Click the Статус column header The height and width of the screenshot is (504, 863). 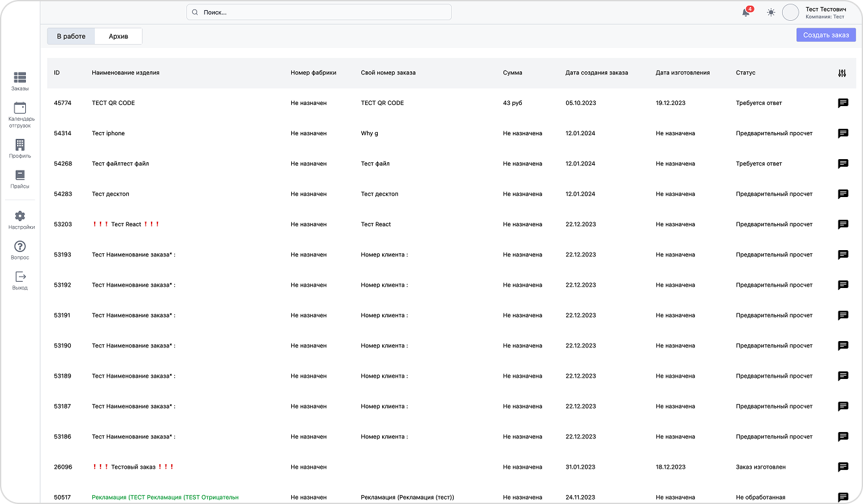[745, 73]
